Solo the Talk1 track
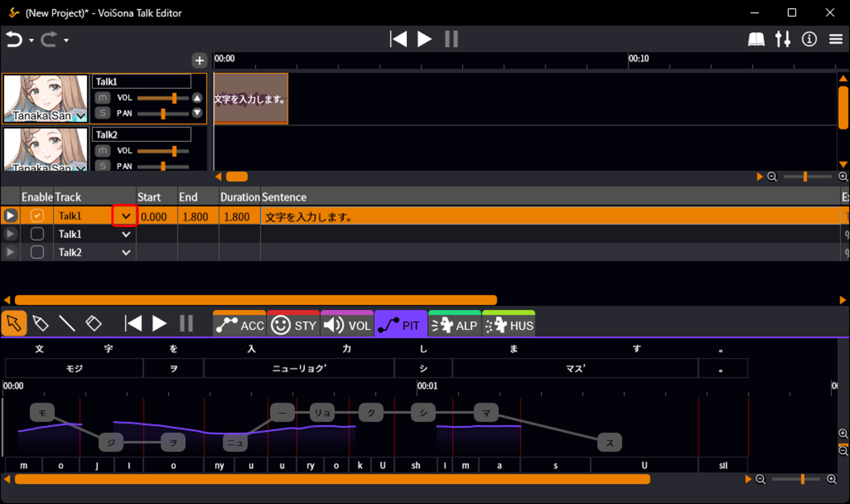The width and height of the screenshot is (850, 504). coord(102,113)
